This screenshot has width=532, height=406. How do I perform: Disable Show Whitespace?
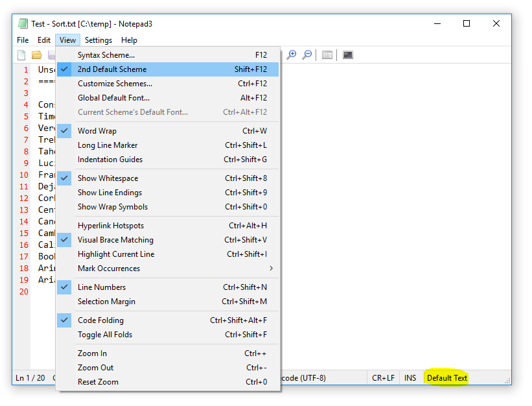(x=168, y=178)
